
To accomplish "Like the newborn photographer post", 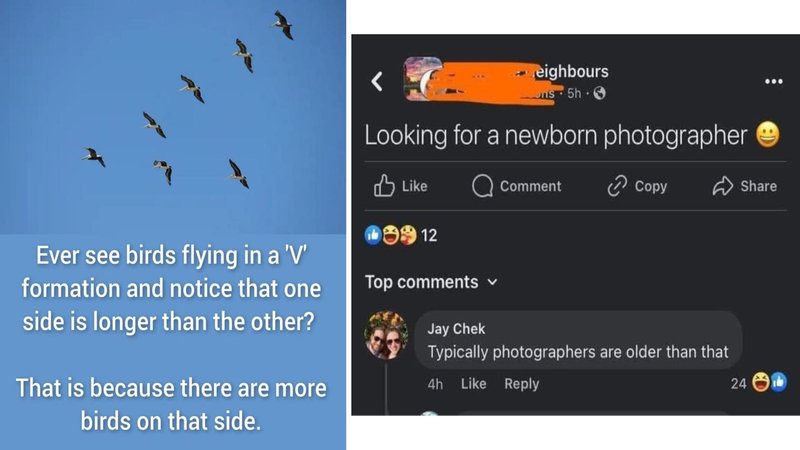I will click(400, 186).
